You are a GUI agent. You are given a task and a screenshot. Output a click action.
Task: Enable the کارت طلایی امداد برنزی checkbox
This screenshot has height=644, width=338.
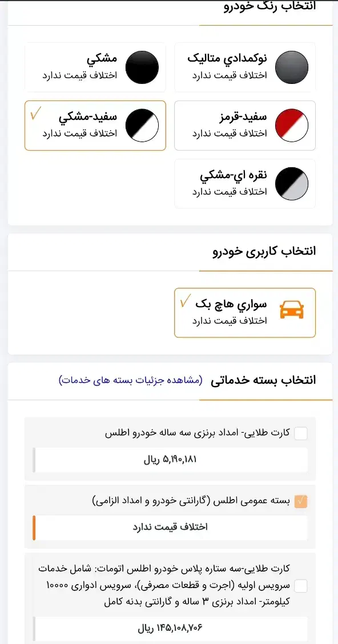pos(302,433)
